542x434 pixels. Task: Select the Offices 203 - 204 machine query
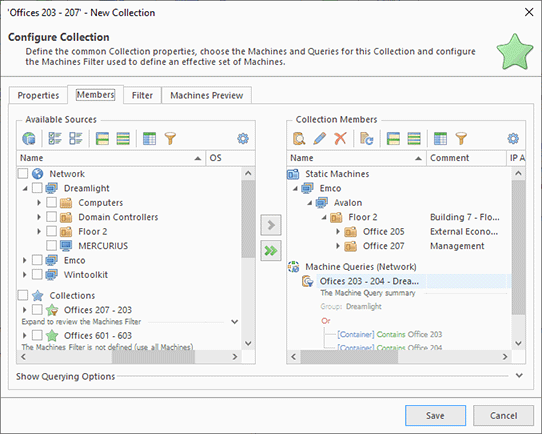pyautogui.click(x=369, y=281)
